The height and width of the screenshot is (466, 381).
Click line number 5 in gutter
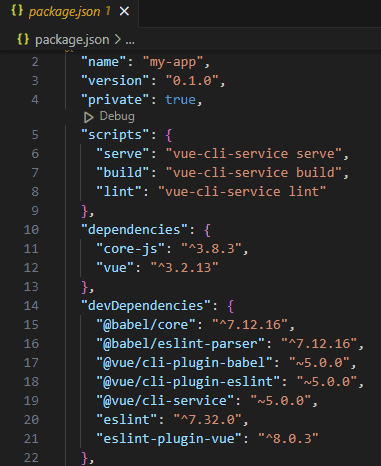coord(35,135)
